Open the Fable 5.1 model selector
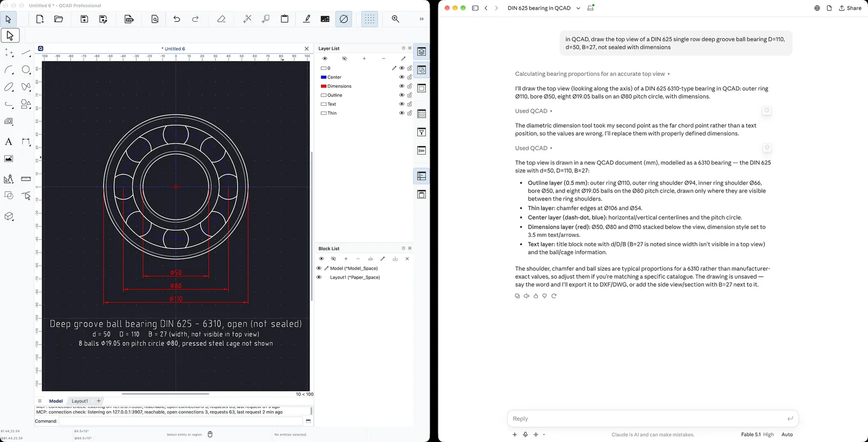The width and height of the screenshot is (868, 442). click(757, 434)
